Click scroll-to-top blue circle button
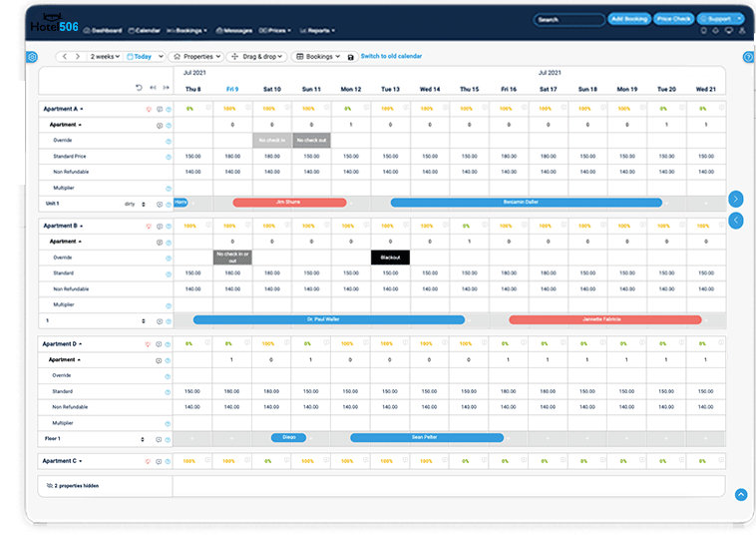 coord(740,494)
